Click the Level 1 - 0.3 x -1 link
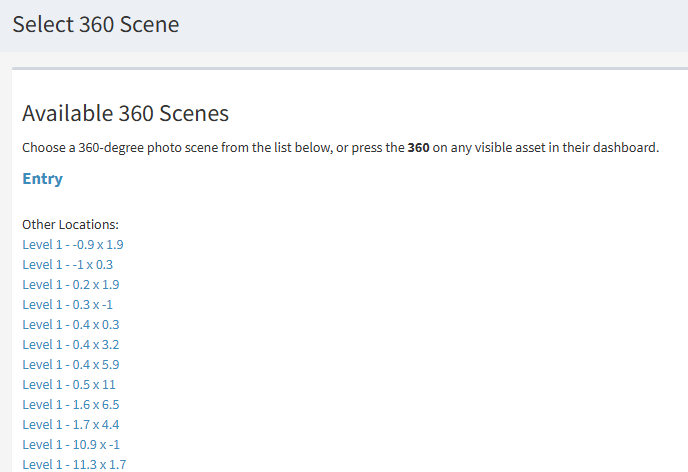Screen dimensions: 688x472 pos(66,304)
